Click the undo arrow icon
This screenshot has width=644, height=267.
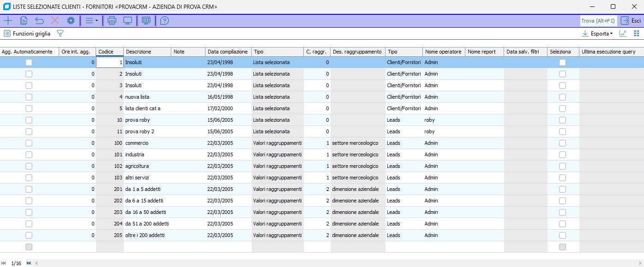pyautogui.click(x=39, y=20)
